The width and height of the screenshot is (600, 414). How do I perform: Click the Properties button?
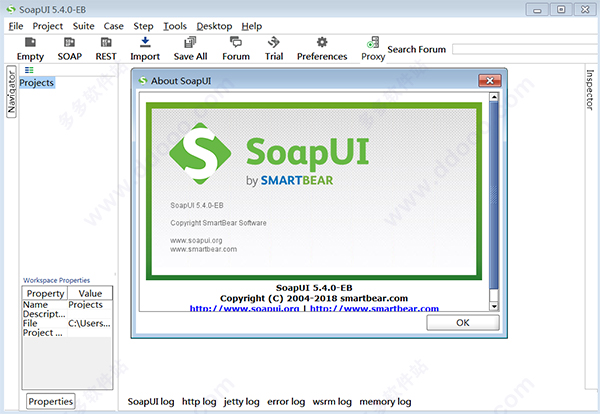click(51, 401)
